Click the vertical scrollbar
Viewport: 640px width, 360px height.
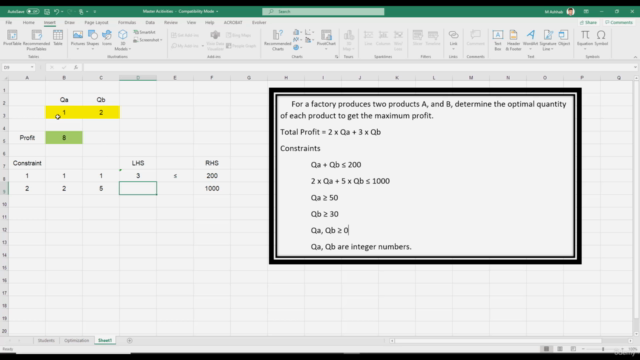pyautogui.click(x=636, y=200)
